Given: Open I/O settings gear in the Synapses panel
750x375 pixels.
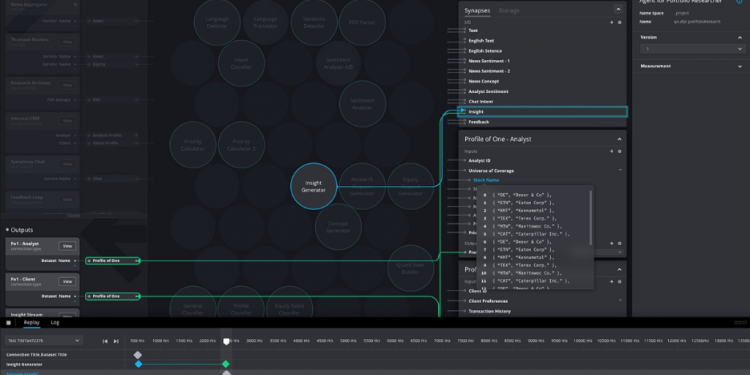Looking at the screenshot, I should point(619,22).
